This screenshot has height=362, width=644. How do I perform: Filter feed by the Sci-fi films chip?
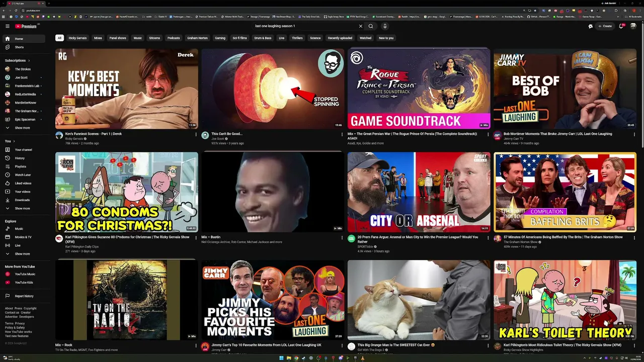point(239,38)
